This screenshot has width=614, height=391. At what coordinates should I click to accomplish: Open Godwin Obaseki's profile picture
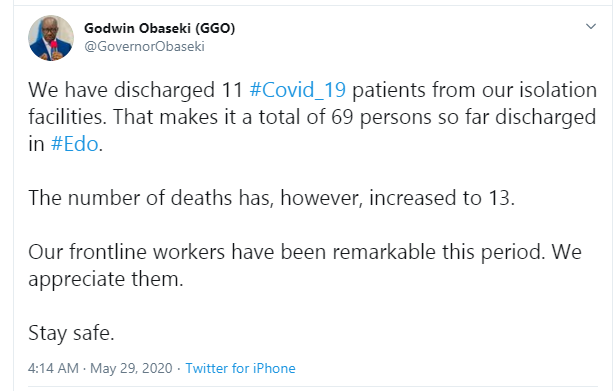point(51,38)
